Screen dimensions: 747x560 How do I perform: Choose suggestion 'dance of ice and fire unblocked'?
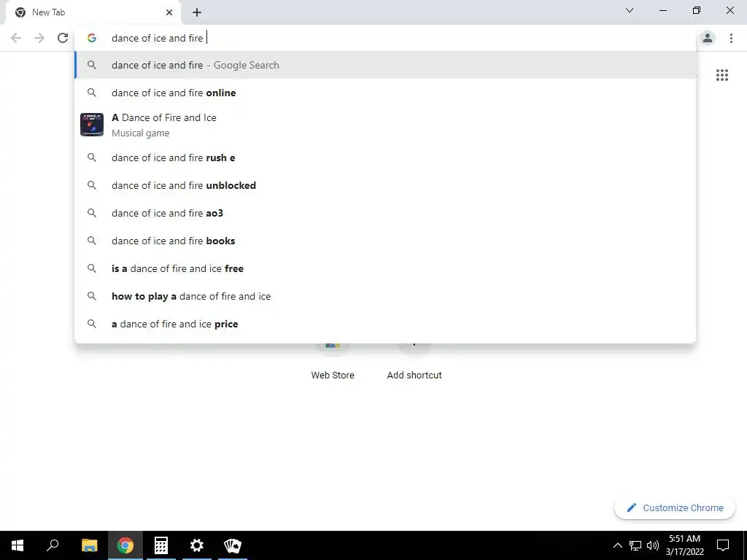385,185
